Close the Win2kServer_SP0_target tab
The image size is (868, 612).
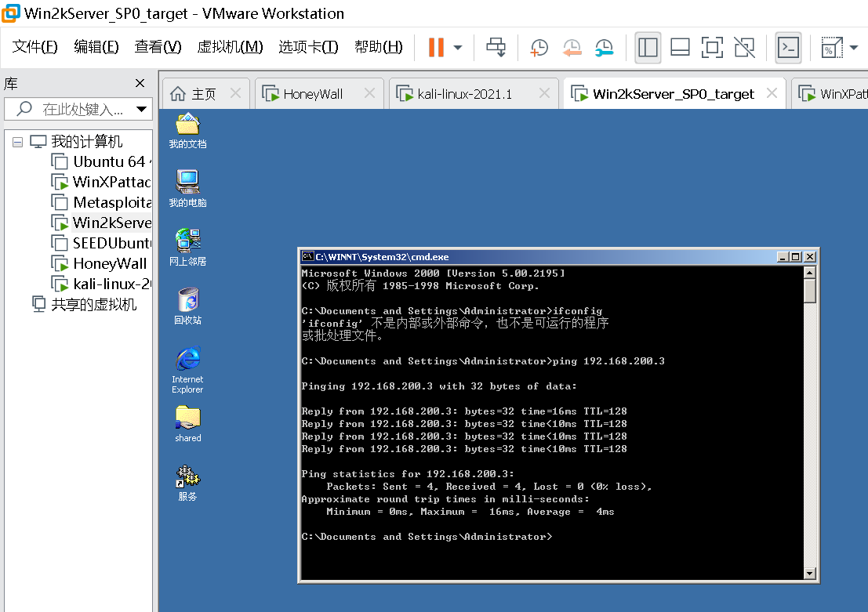[772, 93]
